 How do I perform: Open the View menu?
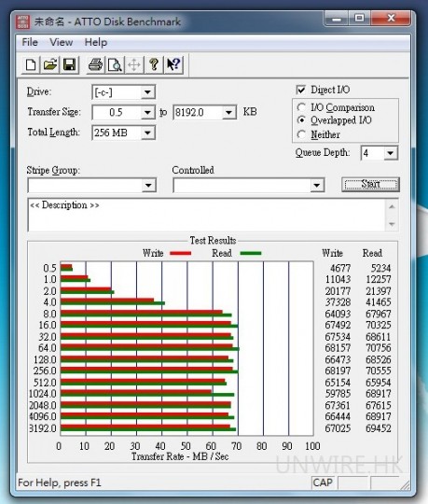point(61,42)
